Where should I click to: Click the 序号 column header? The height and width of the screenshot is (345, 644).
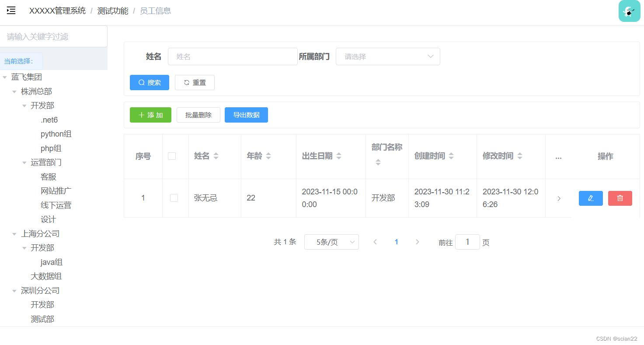click(x=143, y=156)
